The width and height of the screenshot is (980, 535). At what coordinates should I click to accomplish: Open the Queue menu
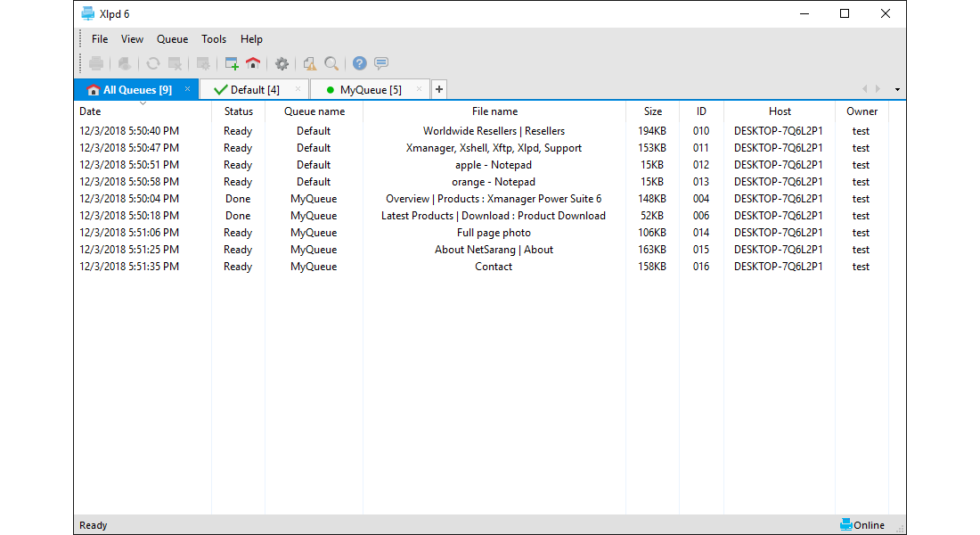(172, 39)
